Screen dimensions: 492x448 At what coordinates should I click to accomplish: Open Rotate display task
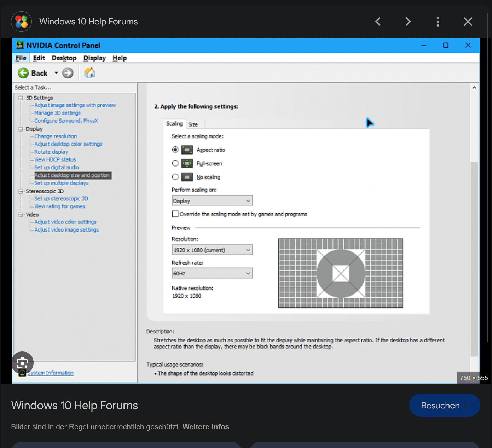[51, 152]
